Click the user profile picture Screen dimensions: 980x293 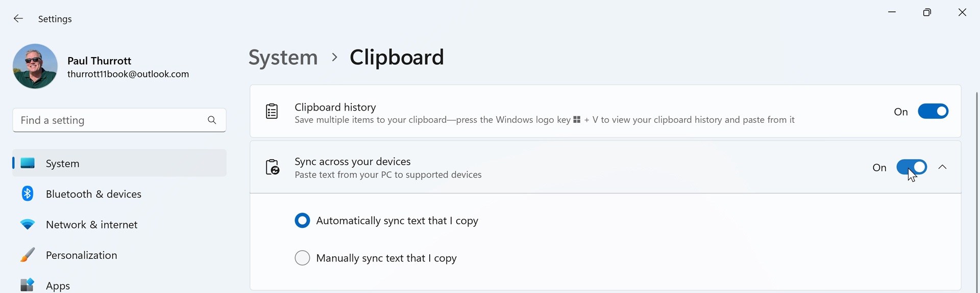35,66
